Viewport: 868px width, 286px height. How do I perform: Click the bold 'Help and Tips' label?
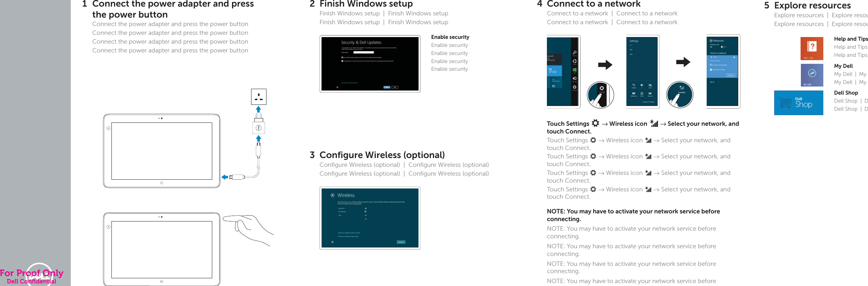point(851,39)
